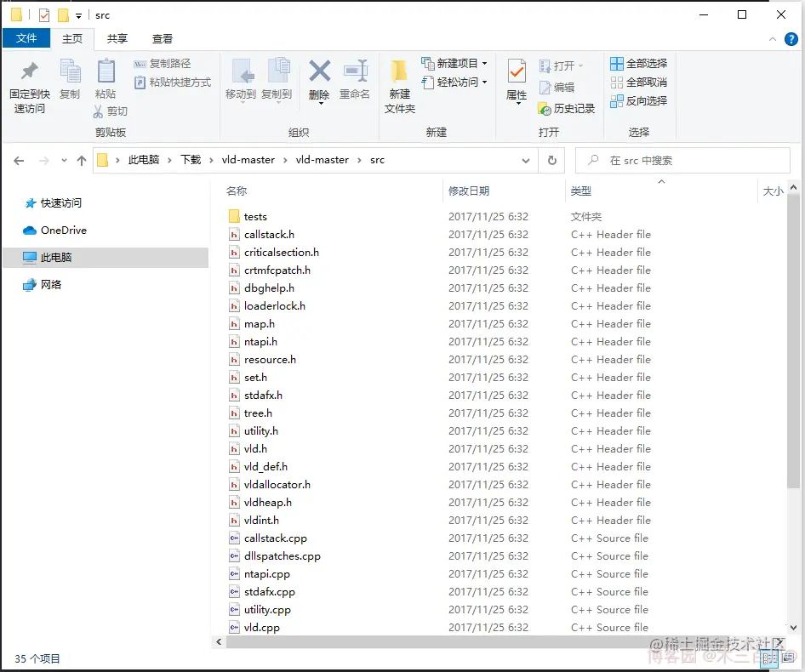Click the horizontal scrollbar left arrow

tap(220, 641)
